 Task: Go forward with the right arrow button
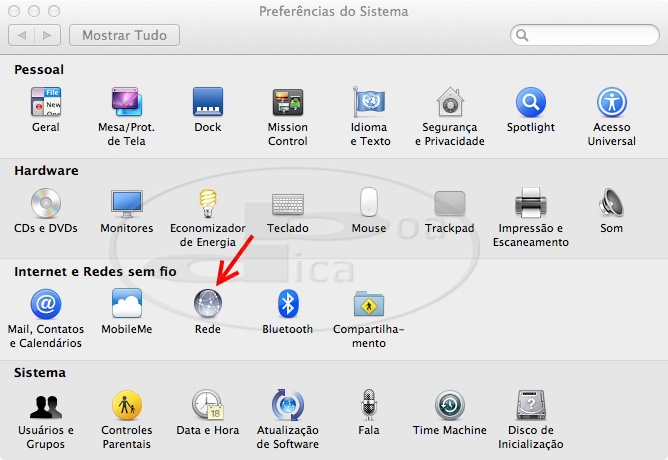pos(48,35)
